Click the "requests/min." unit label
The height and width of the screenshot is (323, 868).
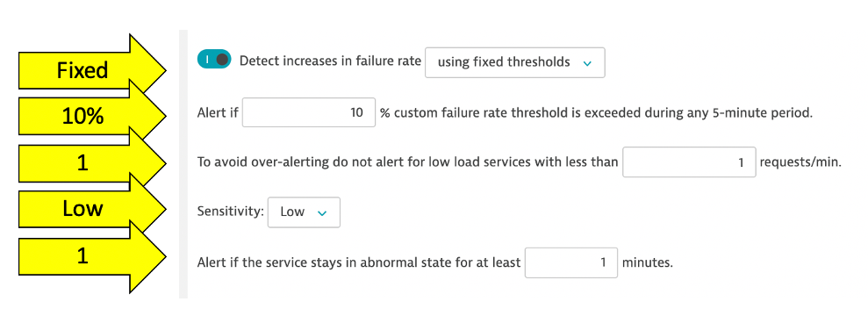tap(800, 162)
